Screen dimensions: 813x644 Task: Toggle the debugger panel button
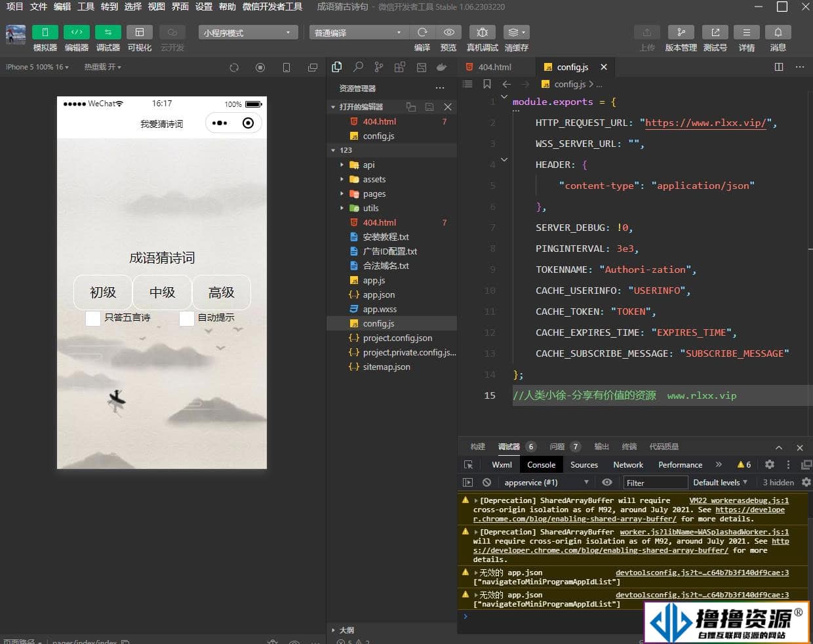tap(108, 32)
